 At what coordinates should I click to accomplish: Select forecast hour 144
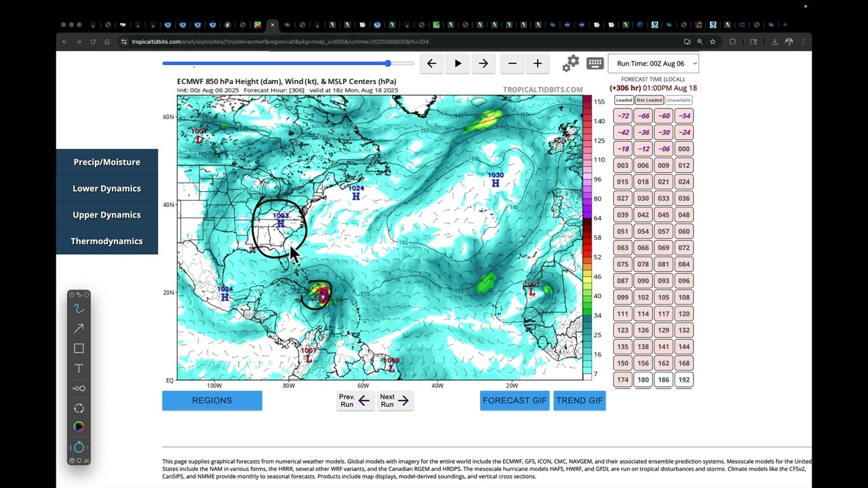[684, 347]
